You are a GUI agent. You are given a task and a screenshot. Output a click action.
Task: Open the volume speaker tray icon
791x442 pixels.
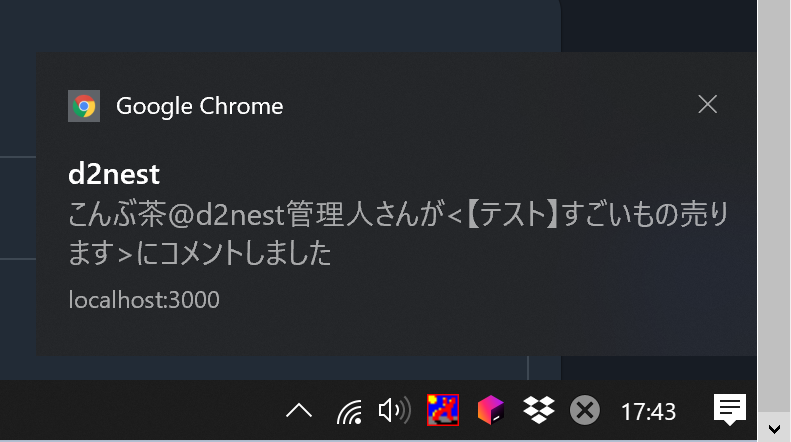pyautogui.click(x=394, y=410)
